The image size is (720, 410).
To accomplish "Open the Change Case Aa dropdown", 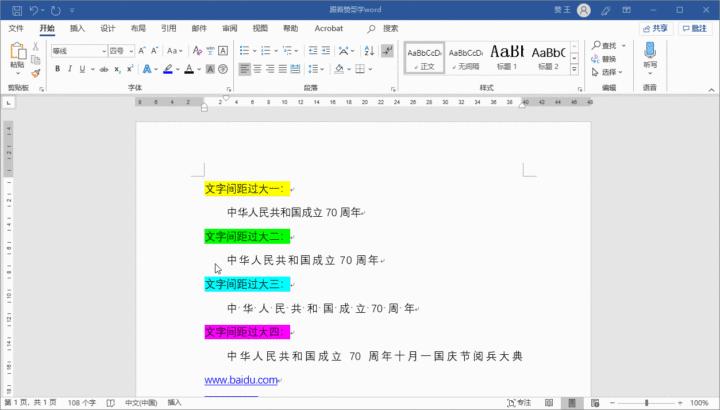I will (x=175, y=51).
